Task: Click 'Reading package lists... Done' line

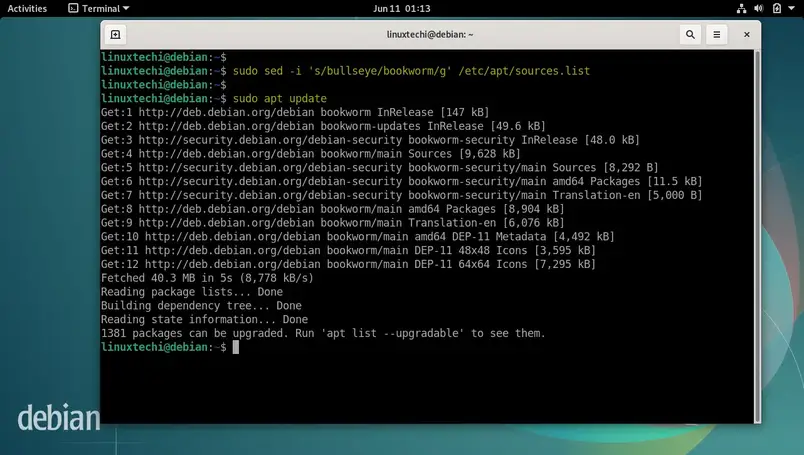Action: [192, 292]
